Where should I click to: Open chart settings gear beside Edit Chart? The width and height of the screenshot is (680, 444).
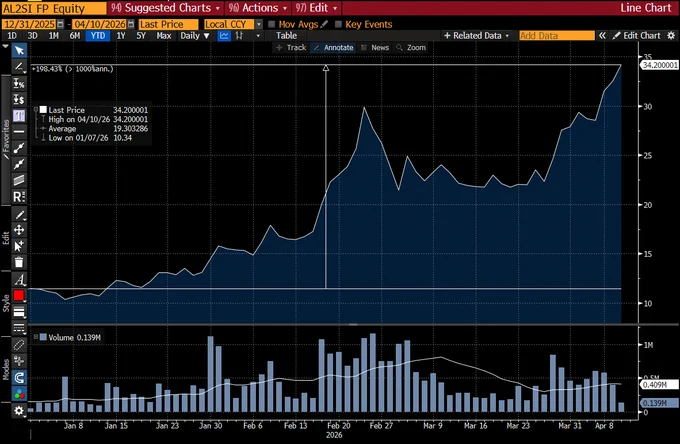coord(671,36)
